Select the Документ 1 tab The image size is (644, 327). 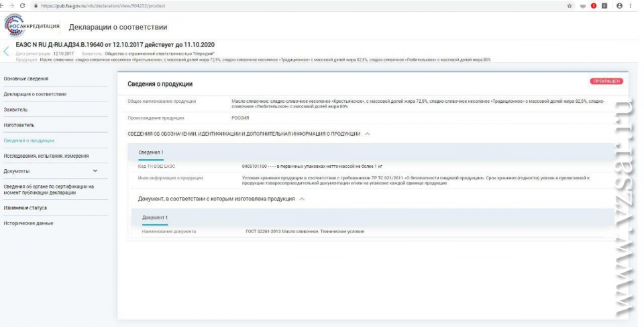pos(154,218)
